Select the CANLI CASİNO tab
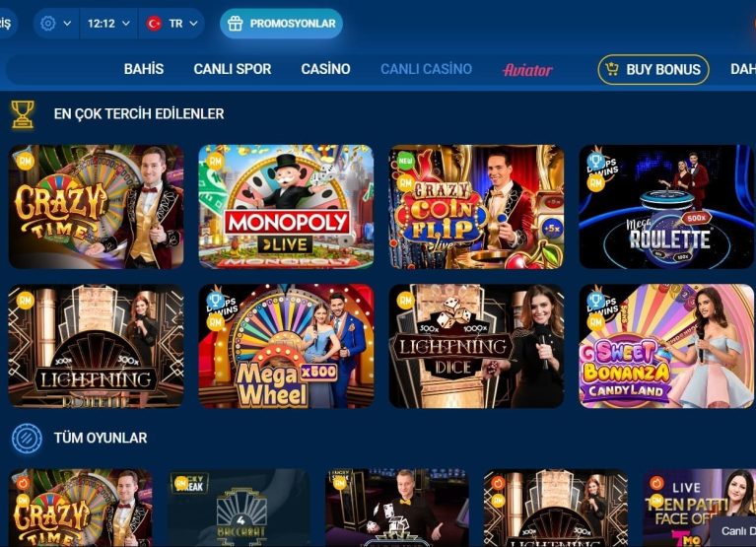Screen dimensions: 756x547 (426, 69)
